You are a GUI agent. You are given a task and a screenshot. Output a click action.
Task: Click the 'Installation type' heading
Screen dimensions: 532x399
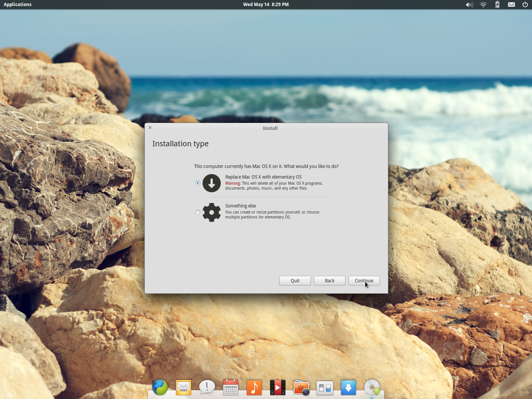180,144
